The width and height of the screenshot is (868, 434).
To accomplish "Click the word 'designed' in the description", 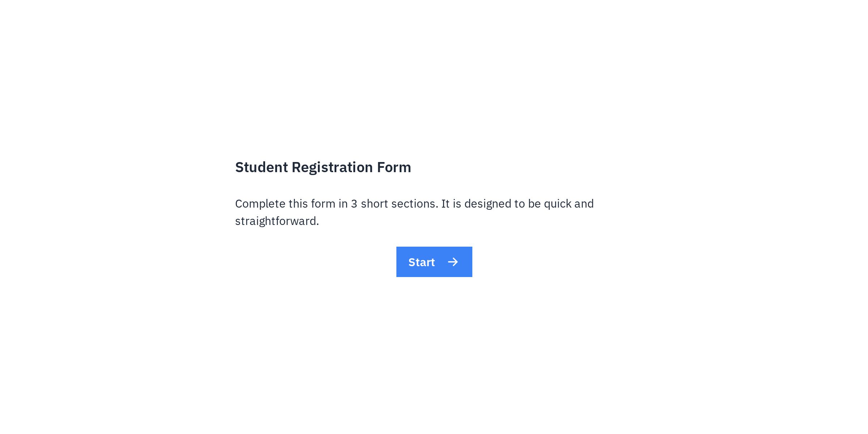I will [488, 204].
